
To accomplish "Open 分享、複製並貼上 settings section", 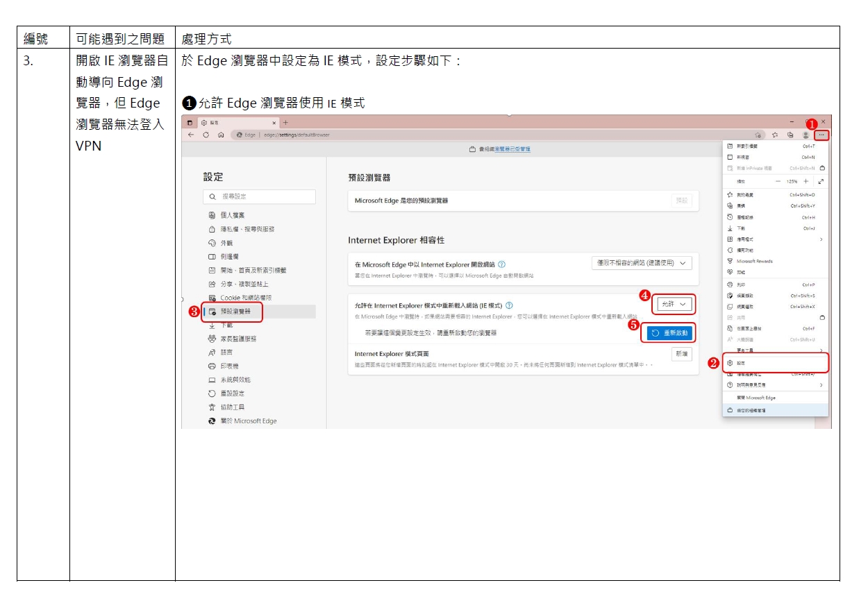I will pos(238,284).
